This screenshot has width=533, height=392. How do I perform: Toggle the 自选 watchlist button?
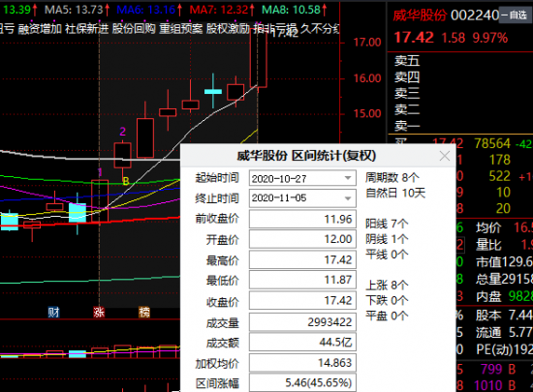pyautogui.click(x=516, y=15)
